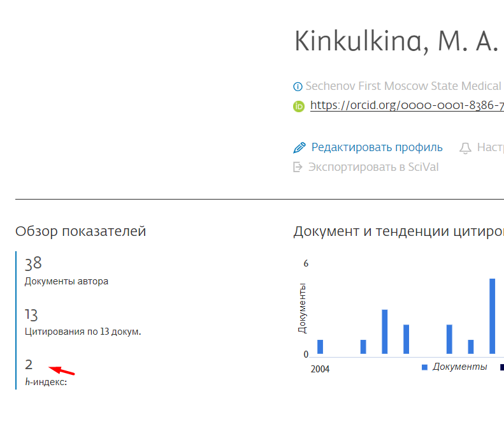Click the Обзор показателей heading
504x424 pixels.
(81, 231)
